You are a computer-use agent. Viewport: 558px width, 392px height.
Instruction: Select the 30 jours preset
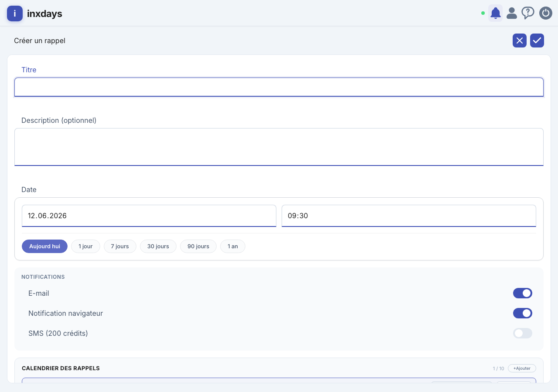[158, 246]
